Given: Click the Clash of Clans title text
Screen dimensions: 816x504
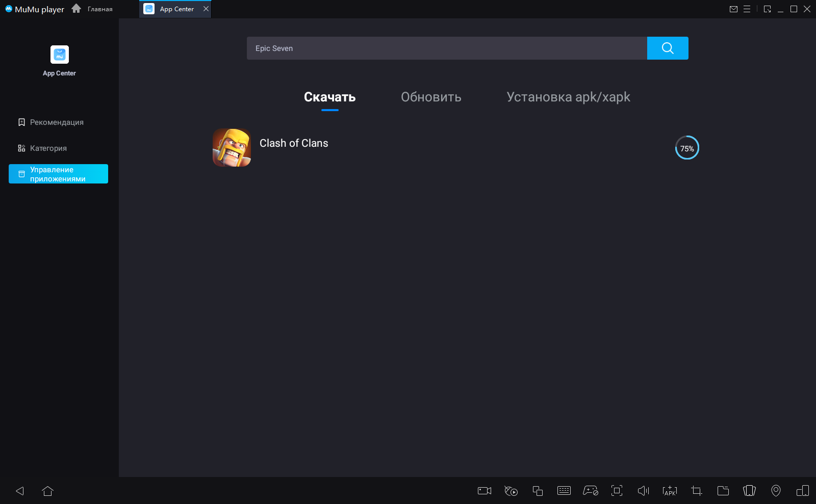Looking at the screenshot, I should (x=294, y=143).
